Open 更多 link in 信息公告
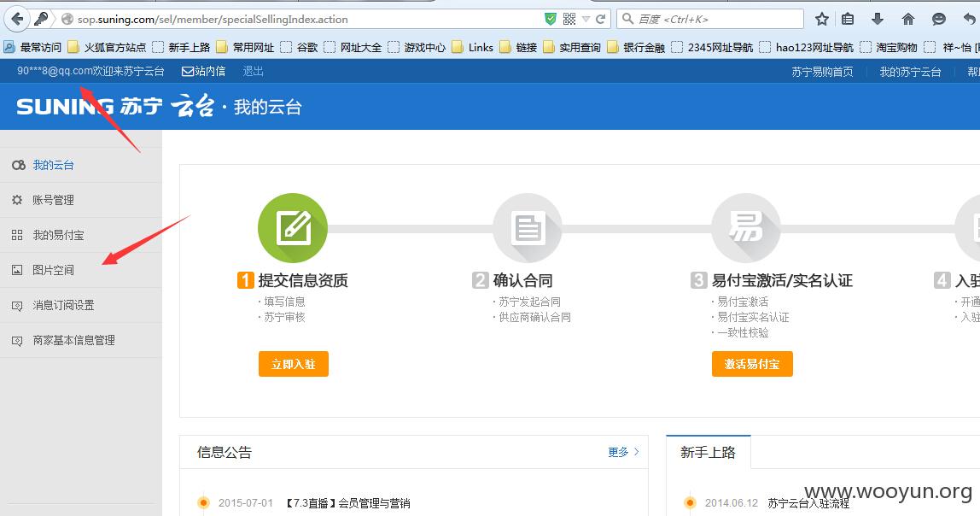This screenshot has width=980, height=516. [x=623, y=452]
